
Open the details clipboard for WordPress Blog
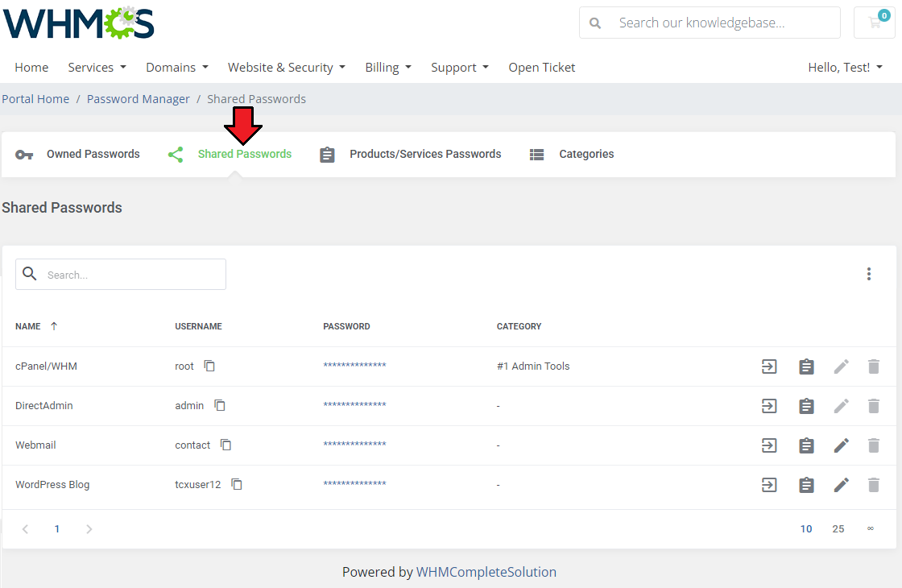point(806,485)
